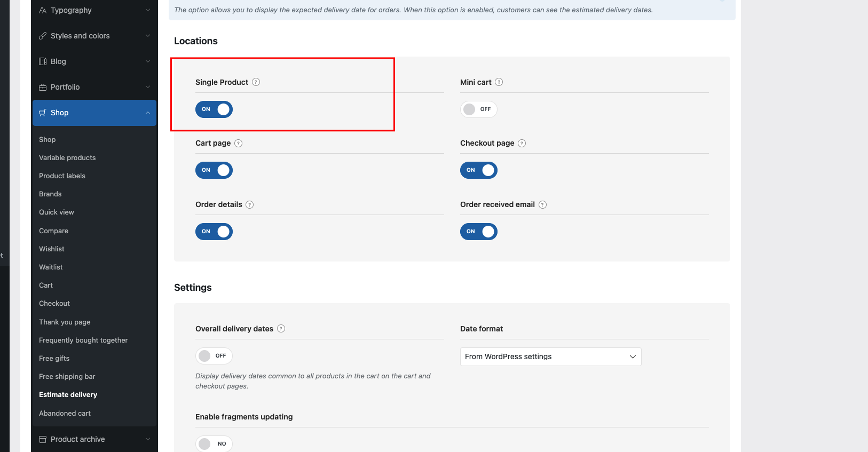Select the Shop parent menu item
Screen dimensions: 868x452
94,113
